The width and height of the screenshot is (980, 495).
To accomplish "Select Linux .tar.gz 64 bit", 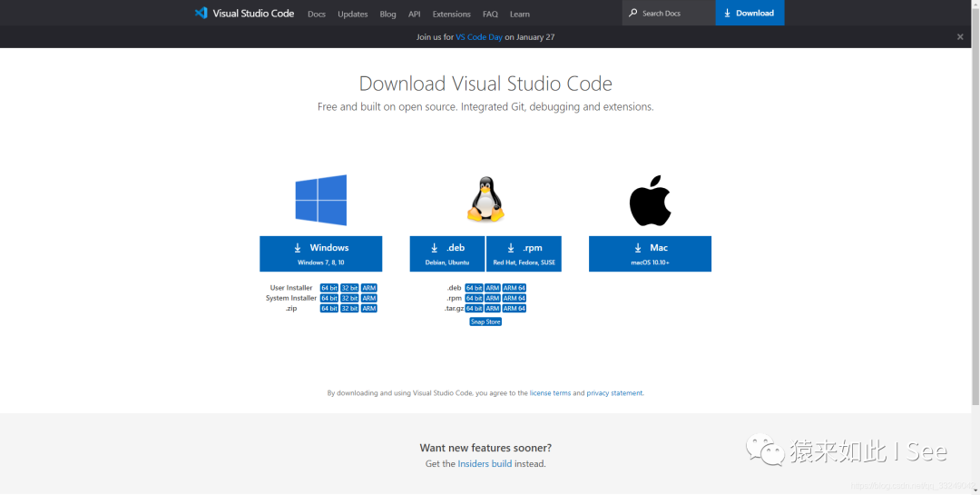I will pos(474,309).
